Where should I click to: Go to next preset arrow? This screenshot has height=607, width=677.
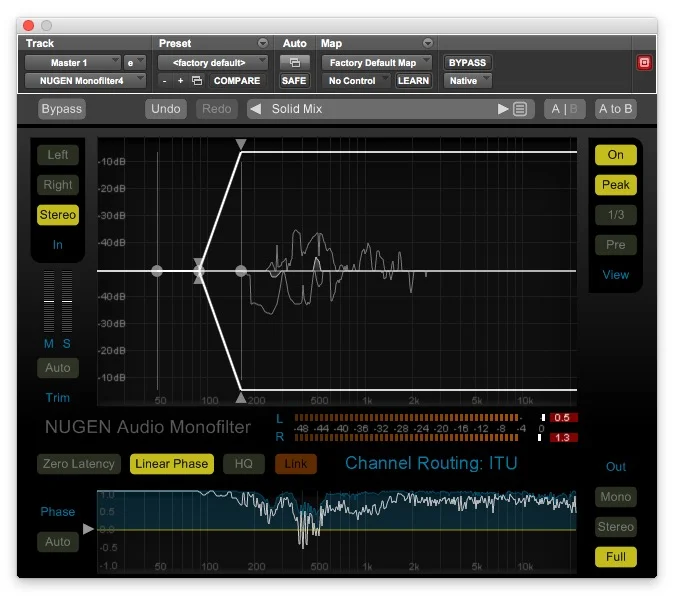click(503, 109)
